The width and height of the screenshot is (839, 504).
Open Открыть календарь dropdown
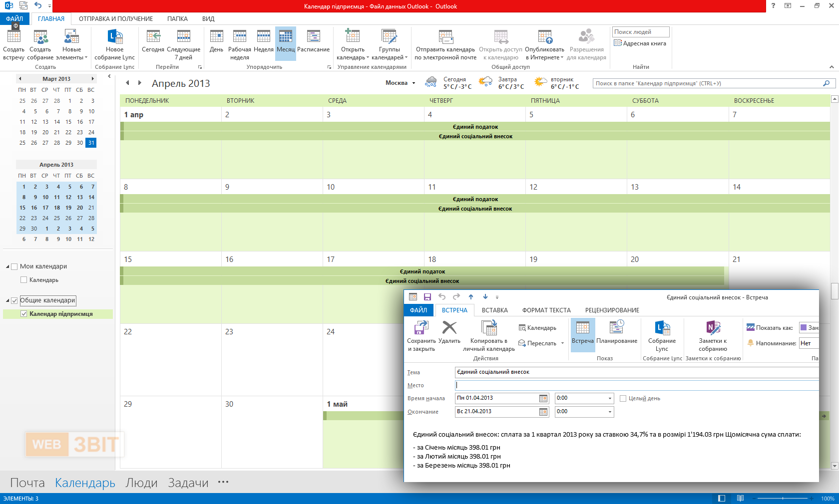tap(353, 44)
